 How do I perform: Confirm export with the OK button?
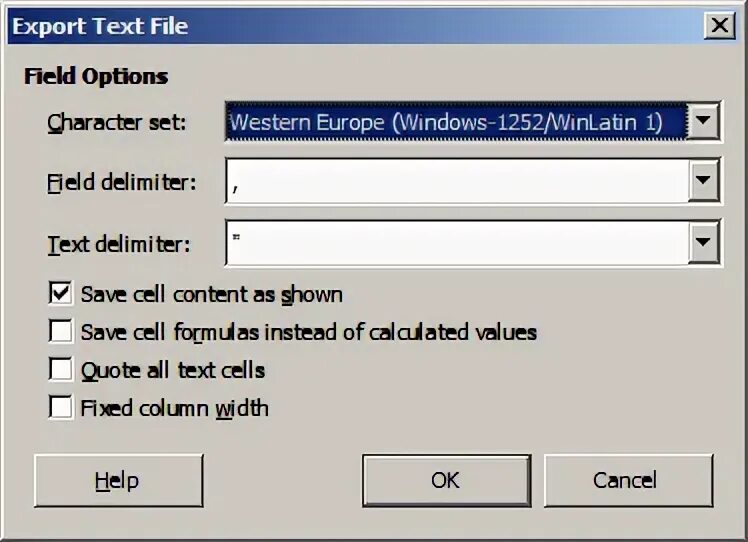coord(445,481)
